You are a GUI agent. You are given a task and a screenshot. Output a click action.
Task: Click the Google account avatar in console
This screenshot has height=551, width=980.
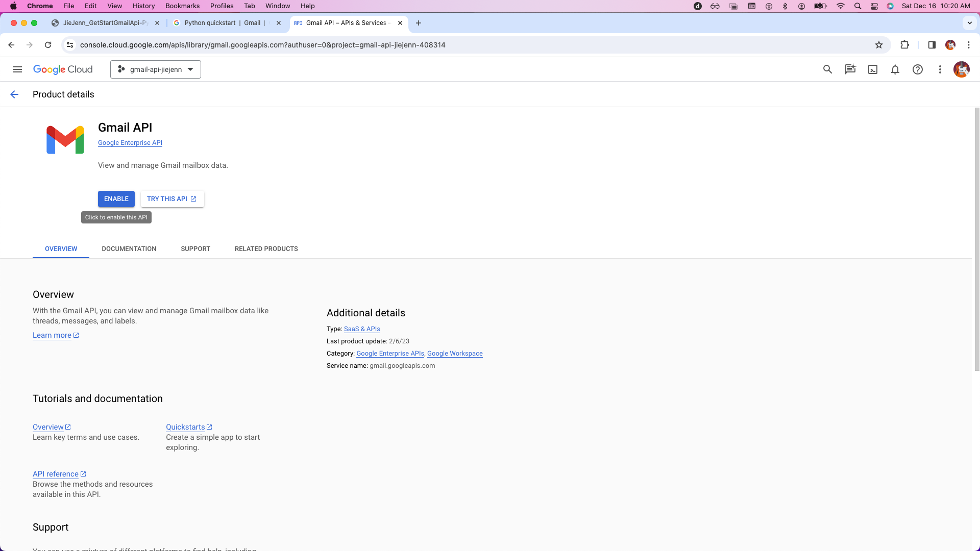pyautogui.click(x=962, y=69)
